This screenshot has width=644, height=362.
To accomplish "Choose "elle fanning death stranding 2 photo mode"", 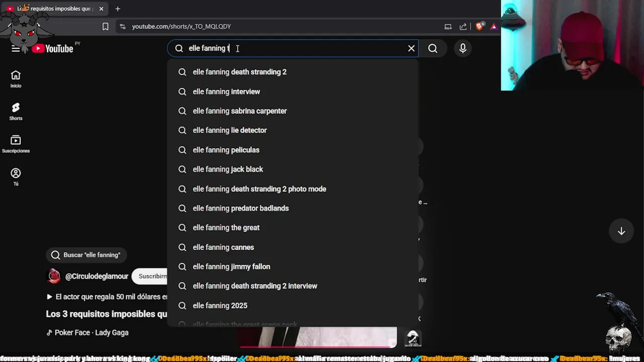I will click(x=293, y=189).
